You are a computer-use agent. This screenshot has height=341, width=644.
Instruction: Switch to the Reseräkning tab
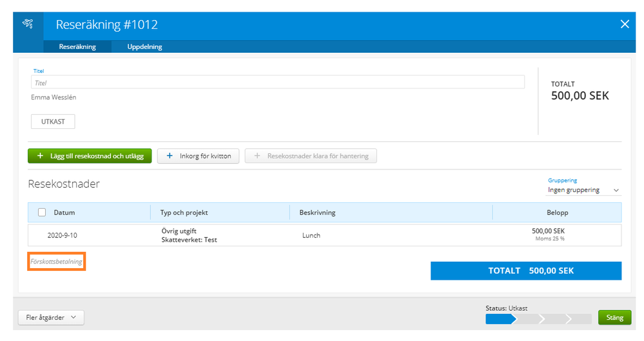[77, 46]
